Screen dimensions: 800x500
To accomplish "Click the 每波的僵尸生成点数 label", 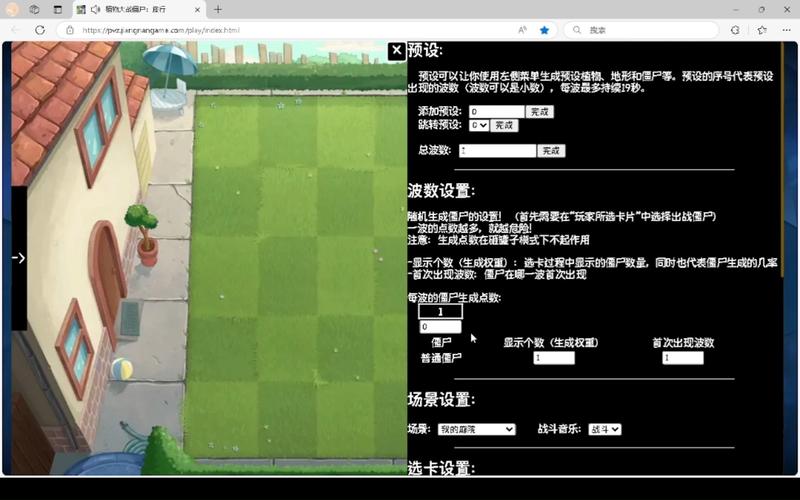I will (x=454, y=297).
